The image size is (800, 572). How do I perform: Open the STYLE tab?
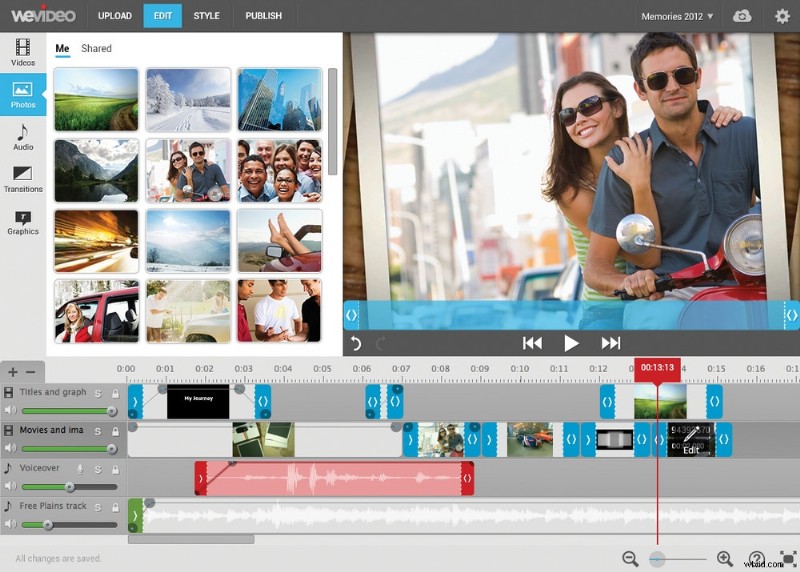[207, 16]
